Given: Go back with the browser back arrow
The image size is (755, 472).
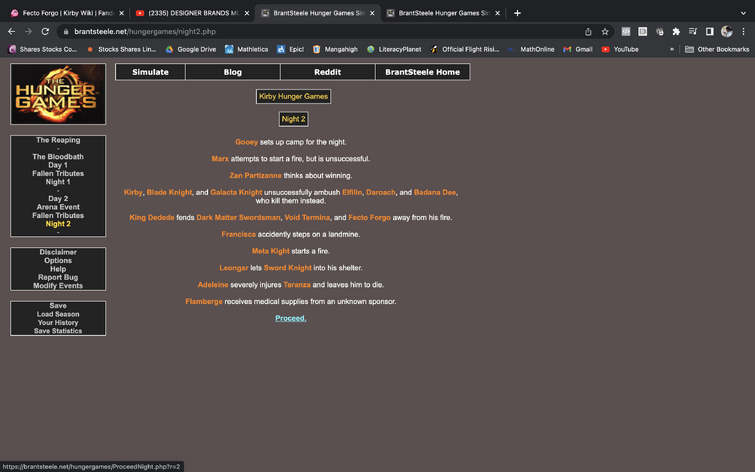Looking at the screenshot, I should pos(12,31).
